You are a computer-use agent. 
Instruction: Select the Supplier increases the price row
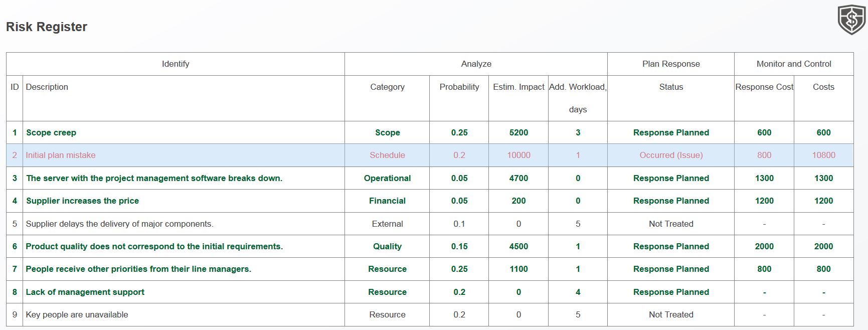(x=430, y=201)
